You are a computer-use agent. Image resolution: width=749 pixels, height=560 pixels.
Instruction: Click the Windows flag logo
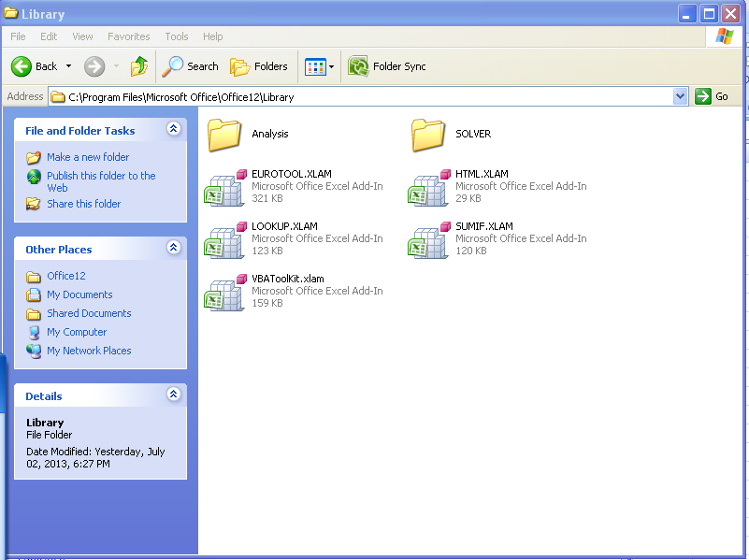click(724, 36)
